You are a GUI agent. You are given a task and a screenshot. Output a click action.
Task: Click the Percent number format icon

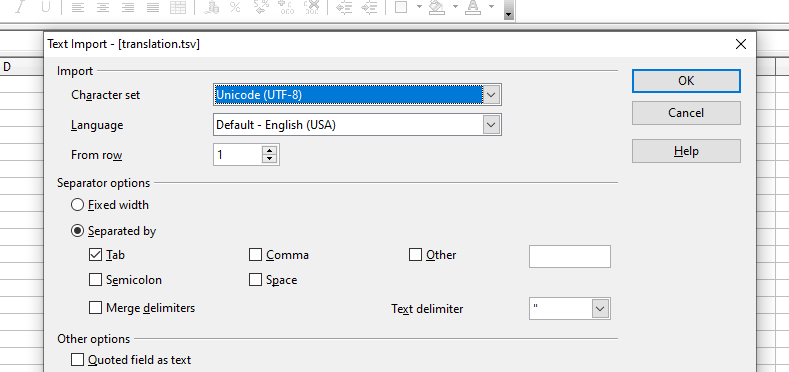pos(235,7)
